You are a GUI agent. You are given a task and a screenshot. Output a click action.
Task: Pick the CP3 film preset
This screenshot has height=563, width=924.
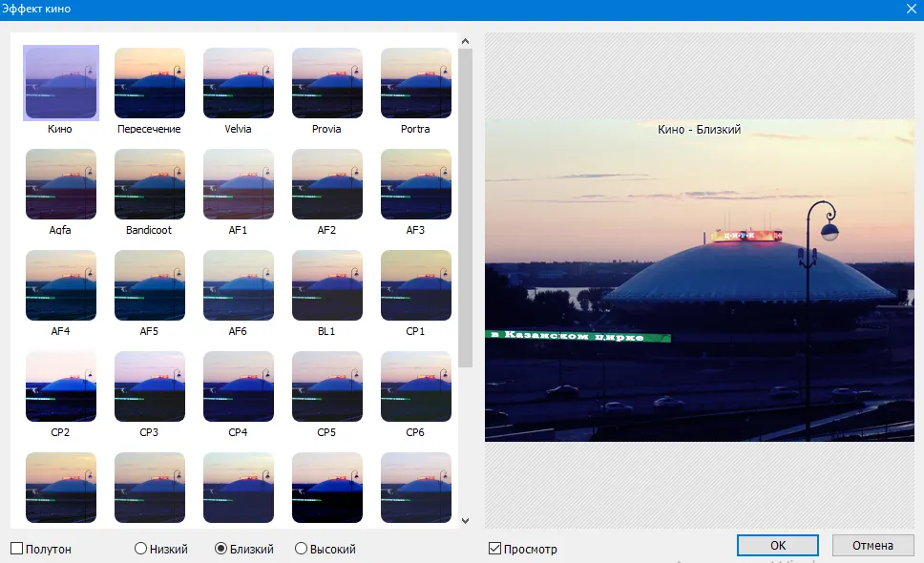pyautogui.click(x=150, y=386)
